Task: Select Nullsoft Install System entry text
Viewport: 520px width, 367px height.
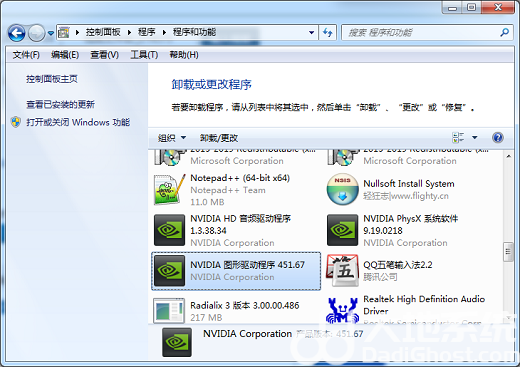Action: pyautogui.click(x=409, y=184)
